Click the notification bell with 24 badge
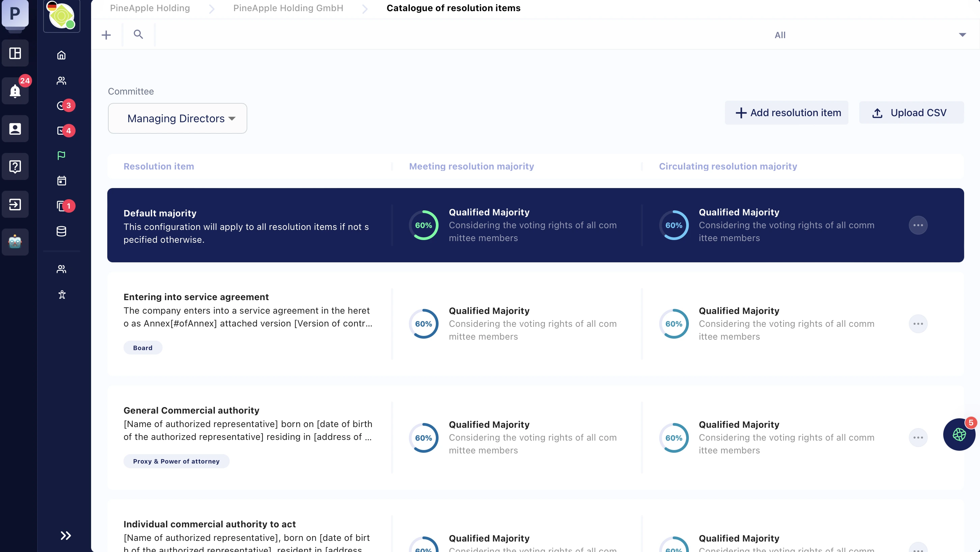980x552 pixels. coord(15,91)
